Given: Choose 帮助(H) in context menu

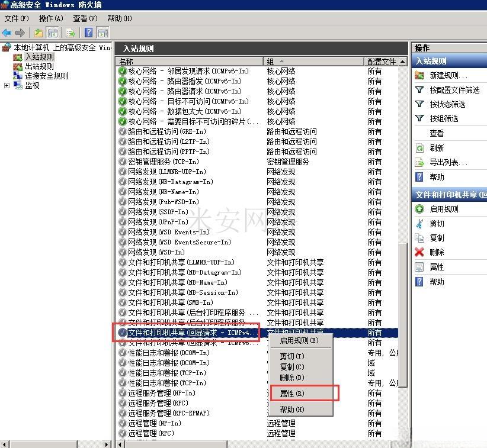Looking at the screenshot, I should pos(300,410).
